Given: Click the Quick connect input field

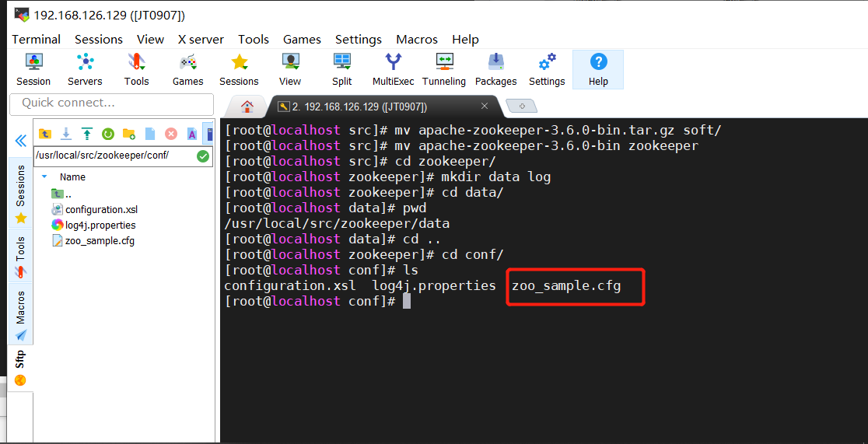Looking at the screenshot, I should click(112, 103).
